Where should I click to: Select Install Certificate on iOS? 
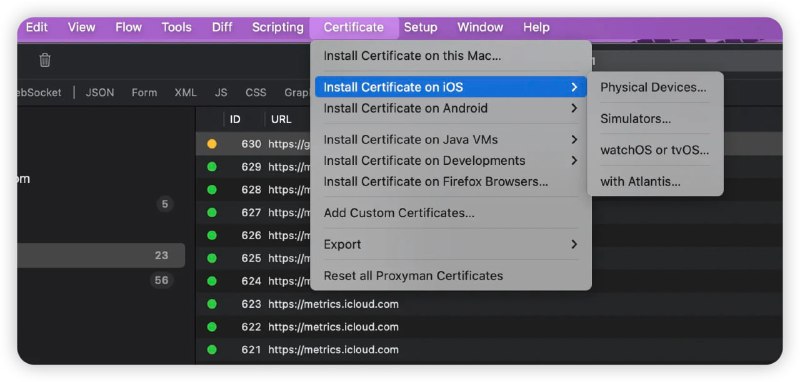tap(451, 87)
